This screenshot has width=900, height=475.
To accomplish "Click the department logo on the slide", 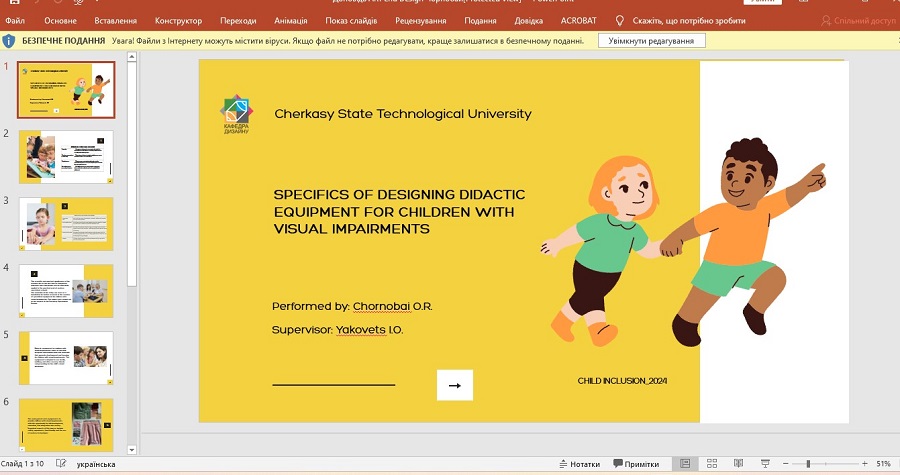I will (236, 114).
